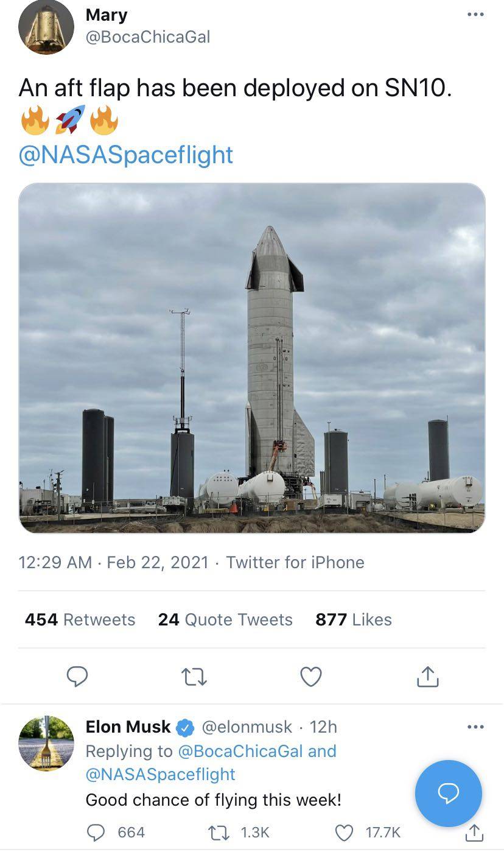Tap the reply icon under Mary's tweet
Screen dimensions: 504x852
coord(77,676)
